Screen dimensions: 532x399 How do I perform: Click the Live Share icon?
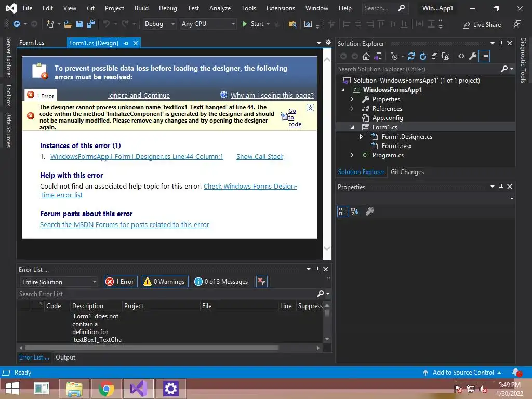tap(466, 25)
